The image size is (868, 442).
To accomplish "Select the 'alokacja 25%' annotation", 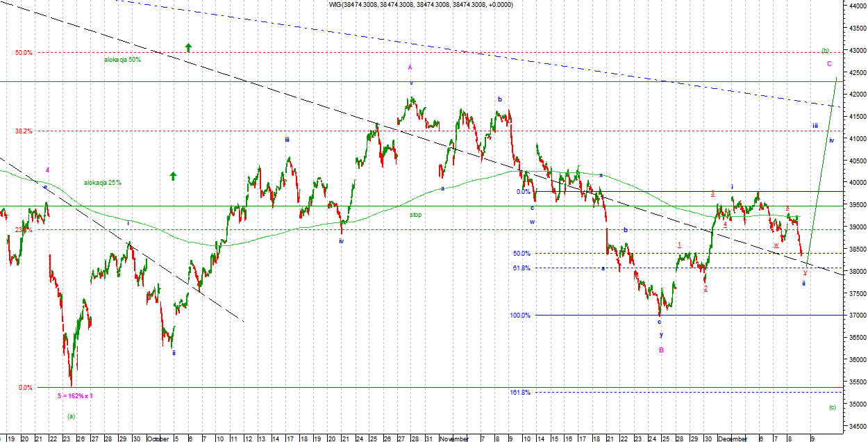I will (103, 183).
